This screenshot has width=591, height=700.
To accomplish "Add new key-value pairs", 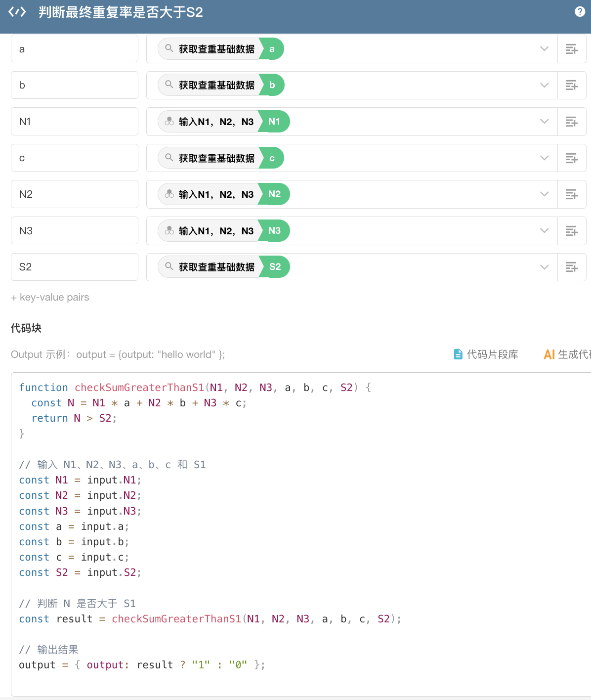I will [50, 297].
